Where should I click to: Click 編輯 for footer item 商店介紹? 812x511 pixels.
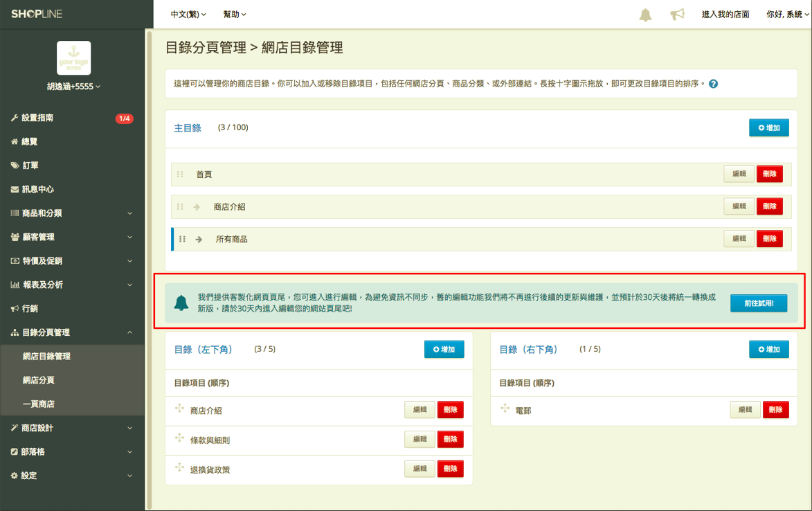coord(419,409)
